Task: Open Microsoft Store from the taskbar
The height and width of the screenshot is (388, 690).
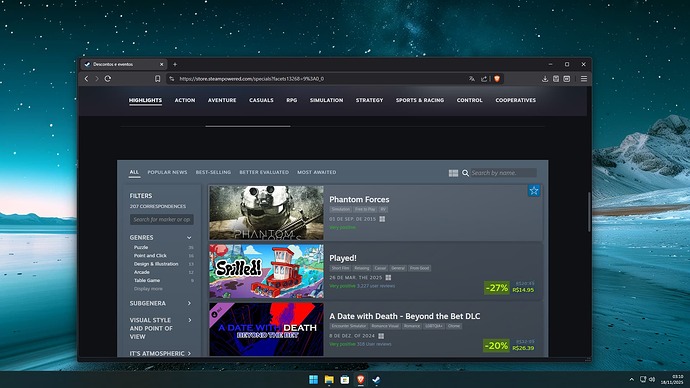Action: (x=345, y=379)
